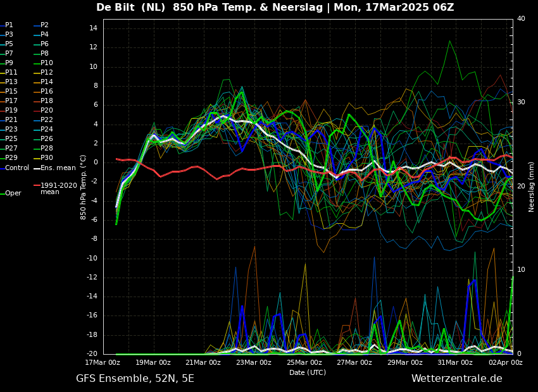The height and width of the screenshot is (392, 538).
Task: Pick legend member P15
Action: [x=9, y=91]
